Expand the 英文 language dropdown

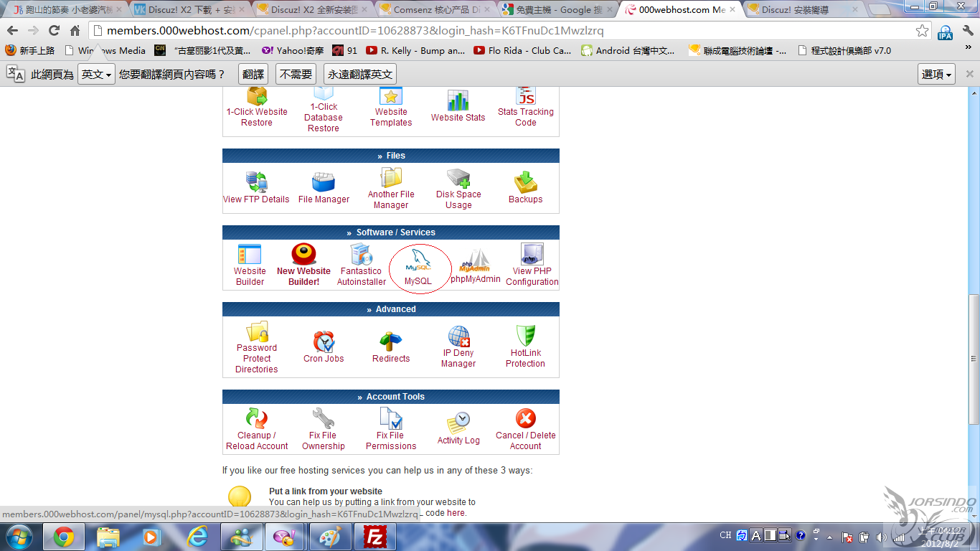pyautogui.click(x=96, y=75)
